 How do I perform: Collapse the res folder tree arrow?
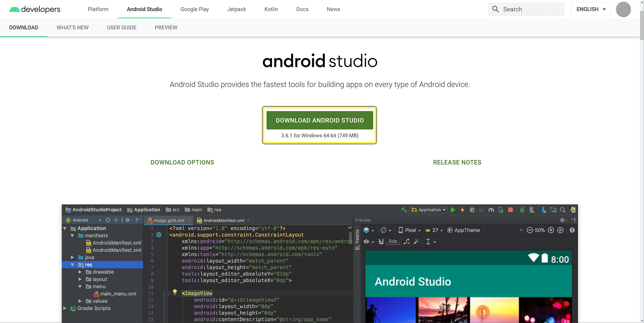(72, 265)
